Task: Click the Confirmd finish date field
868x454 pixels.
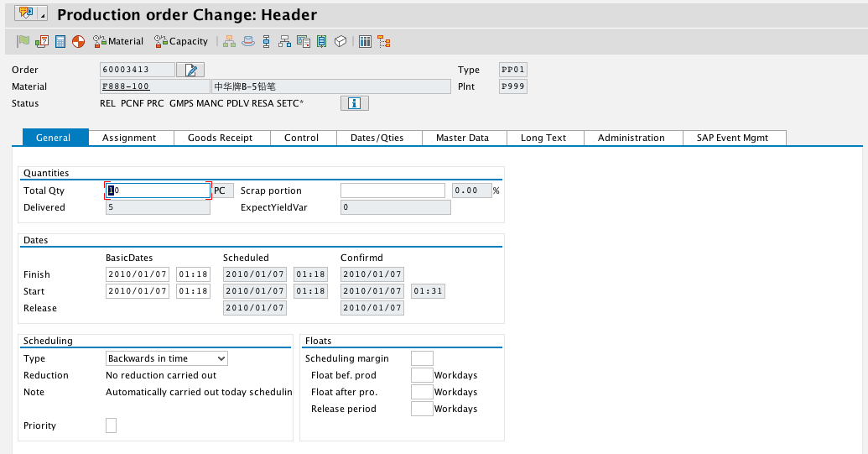Action: pyautogui.click(x=372, y=274)
